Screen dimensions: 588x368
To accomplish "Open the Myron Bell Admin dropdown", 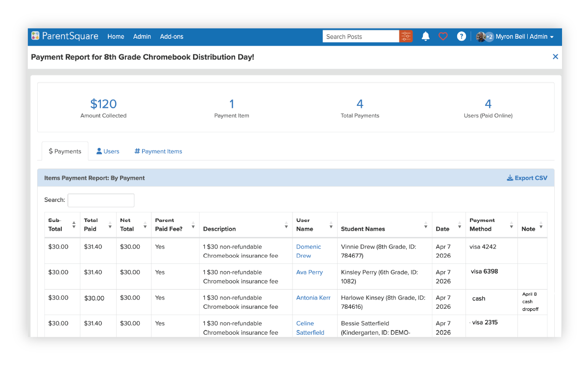I will (x=524, y=37).
